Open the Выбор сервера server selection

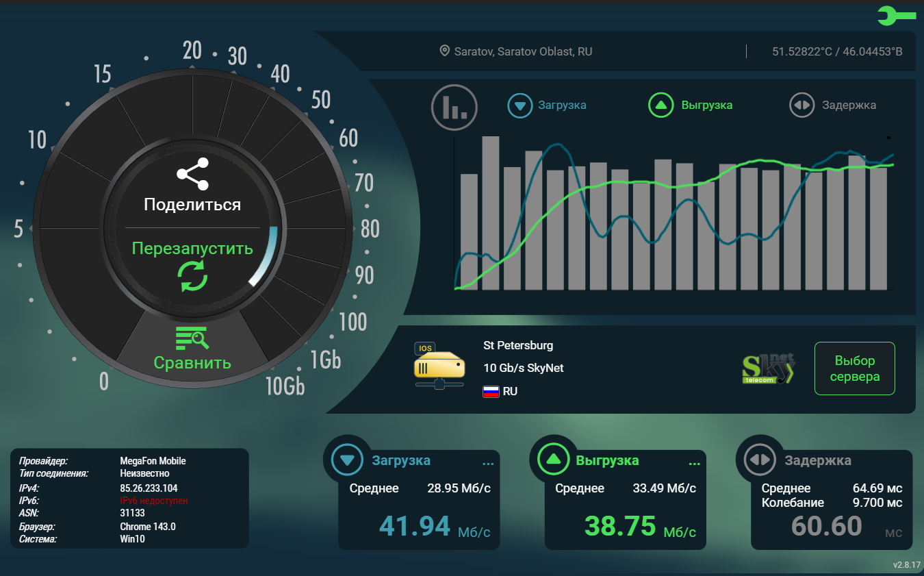pyautogui.click(x=854, y=368)
